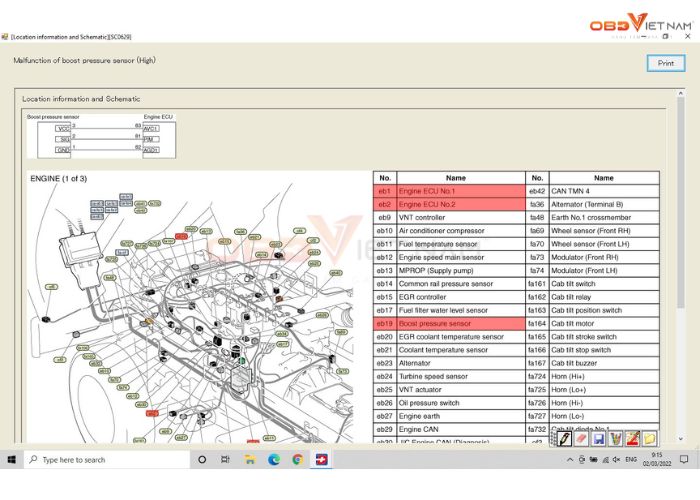Click the Location information and Schematic heading
This screenshot has width=700, height=500.
(81, 99)
